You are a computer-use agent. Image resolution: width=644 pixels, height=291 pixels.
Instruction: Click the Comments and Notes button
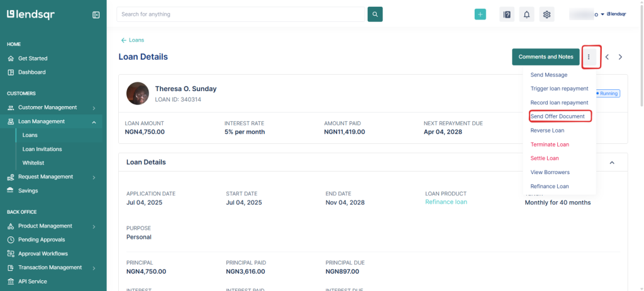coord(545,57)
